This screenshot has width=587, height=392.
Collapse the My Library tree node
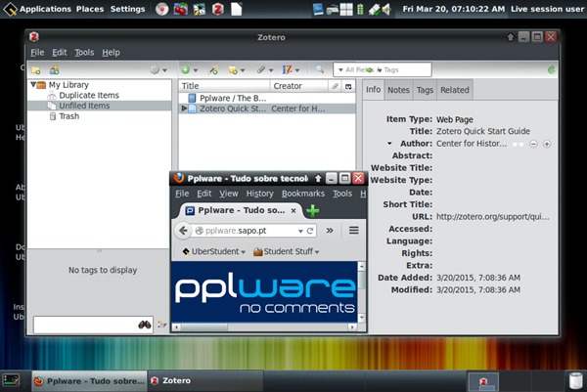pos(33,84)
